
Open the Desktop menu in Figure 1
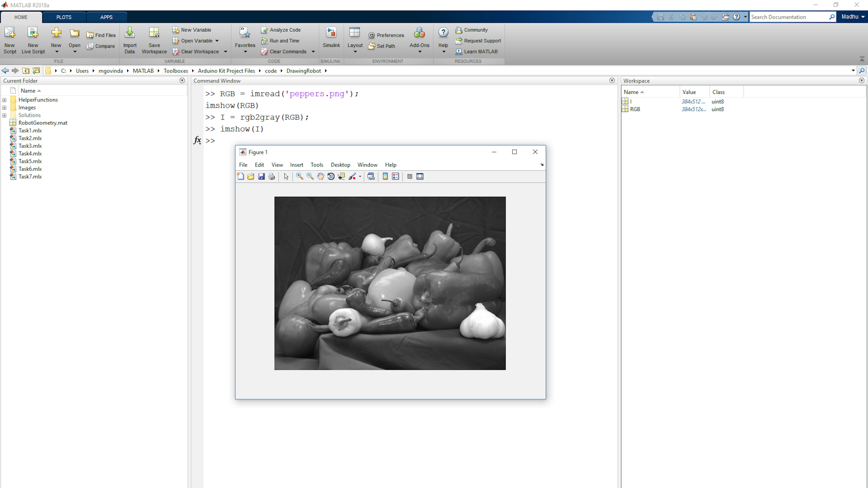click(x=340, y=165)
